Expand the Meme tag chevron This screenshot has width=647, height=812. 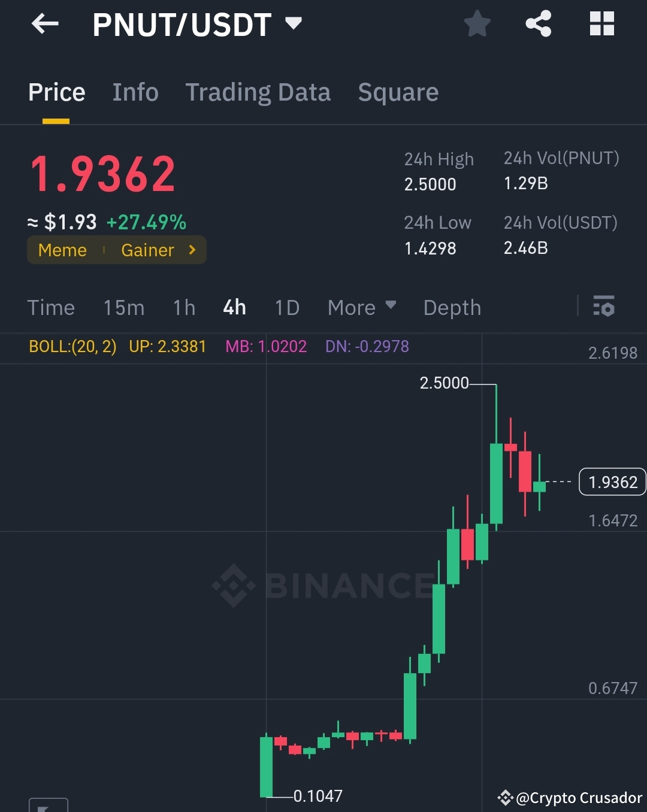(192, 250)
